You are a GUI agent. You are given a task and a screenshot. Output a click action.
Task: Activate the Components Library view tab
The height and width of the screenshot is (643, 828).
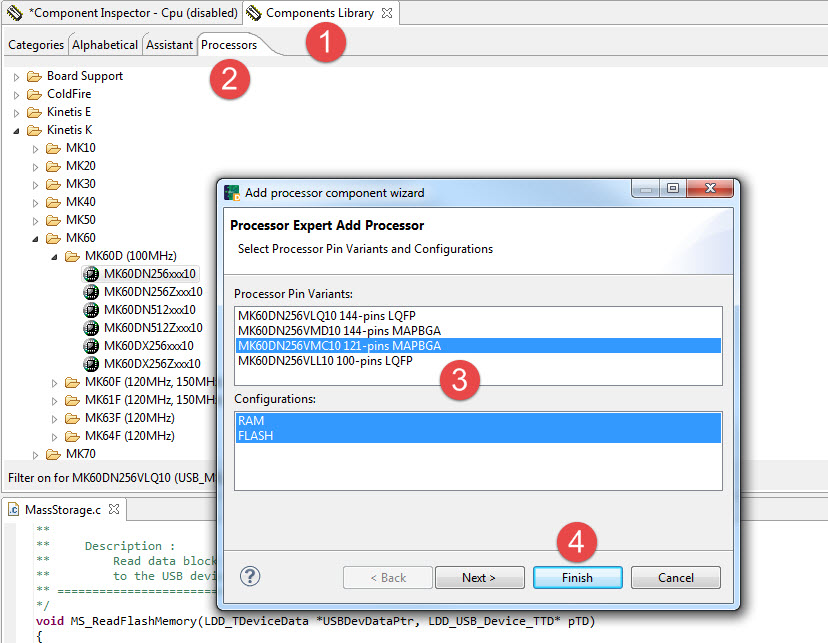[x=319, y=13]
